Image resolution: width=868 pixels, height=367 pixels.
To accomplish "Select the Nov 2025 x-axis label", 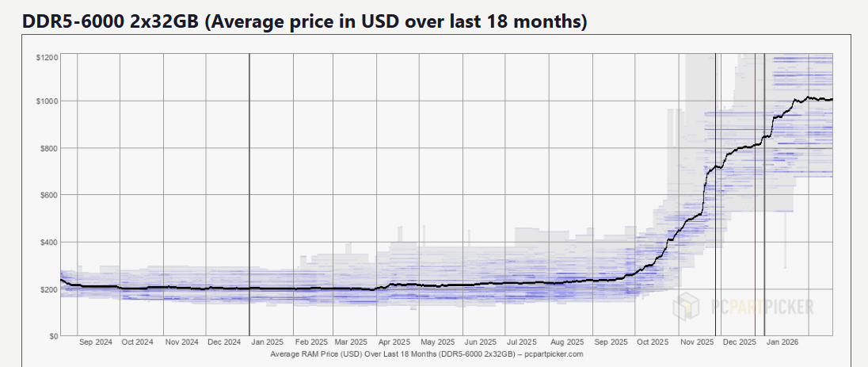I will click(x=697, y=342).
